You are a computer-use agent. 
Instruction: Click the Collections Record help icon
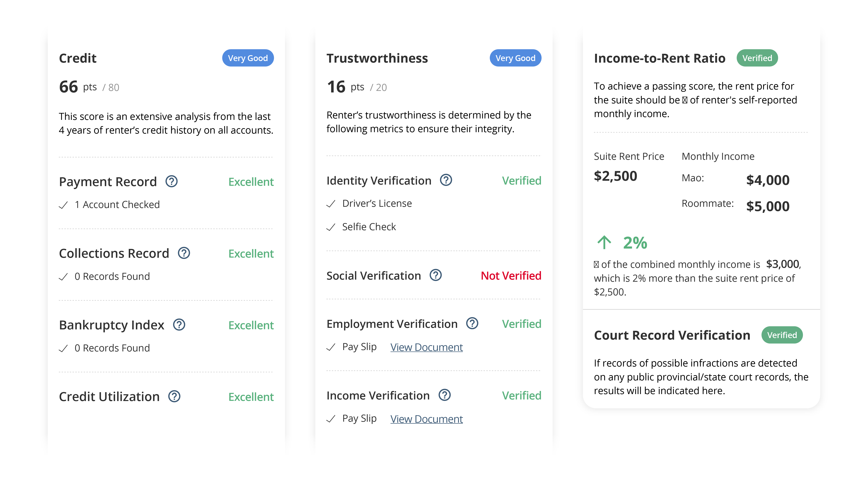[184, 253]
